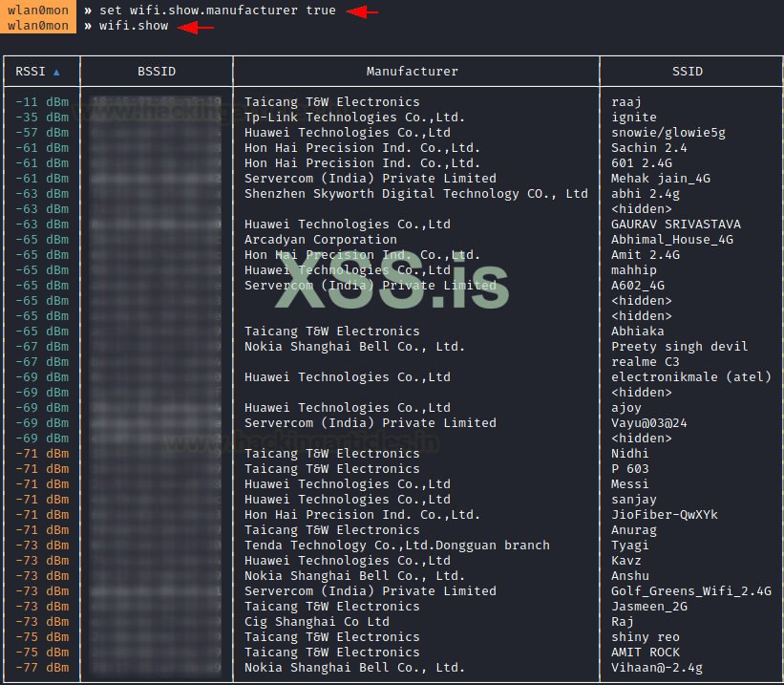This screenshot has width=784, height=685.
Task: Click the RSSI sort arrow indicator
Action: click(x=56, y=72)
